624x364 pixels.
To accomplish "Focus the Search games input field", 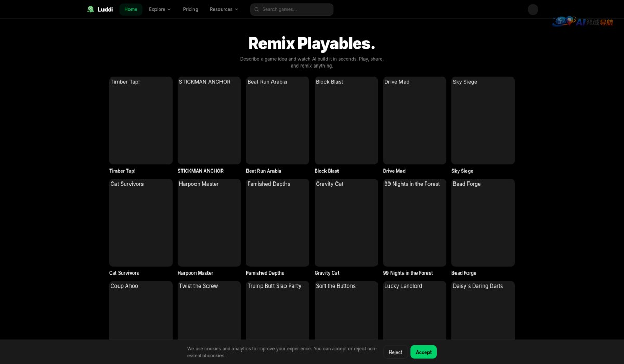I will point(292,9).
